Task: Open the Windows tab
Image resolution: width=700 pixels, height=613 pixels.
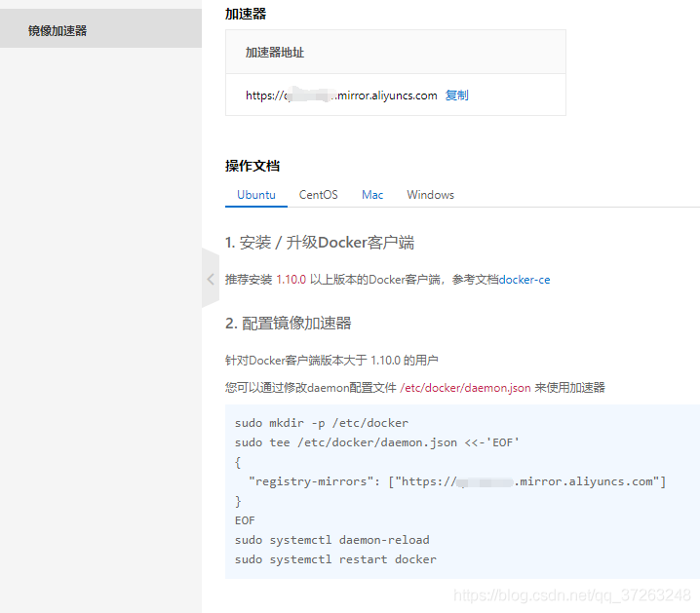Action: pos(430,195)
